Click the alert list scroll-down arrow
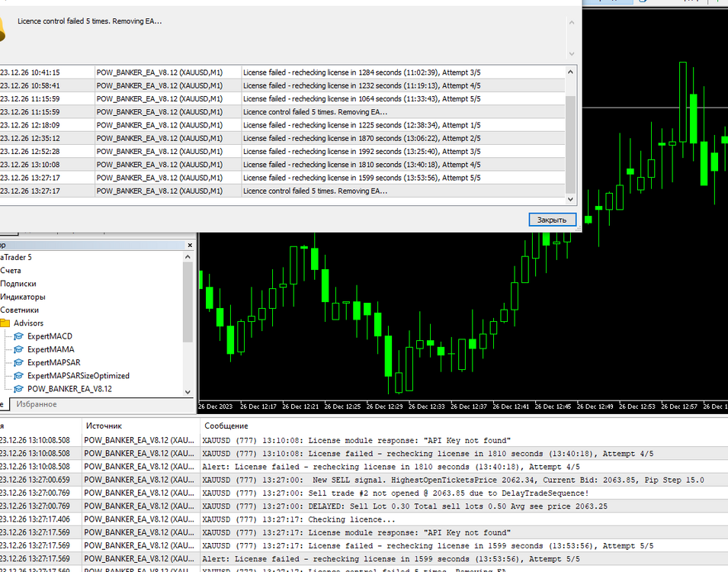 click(571, 199)
